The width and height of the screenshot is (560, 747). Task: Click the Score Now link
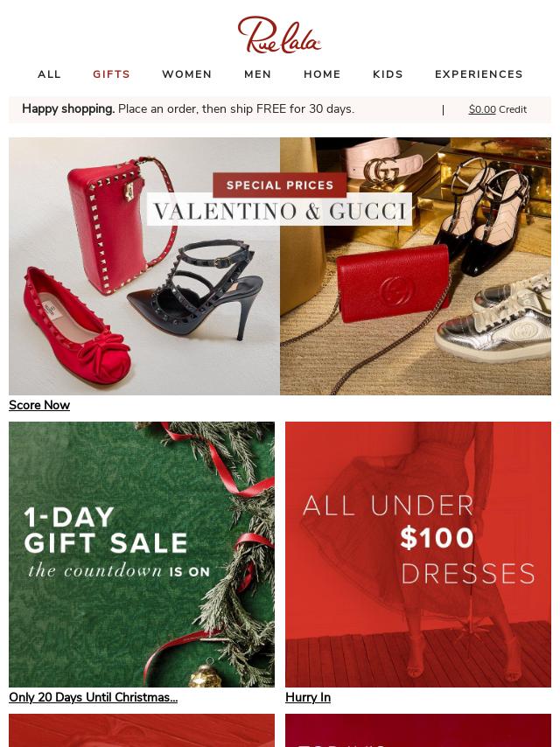tap(39, 405)
